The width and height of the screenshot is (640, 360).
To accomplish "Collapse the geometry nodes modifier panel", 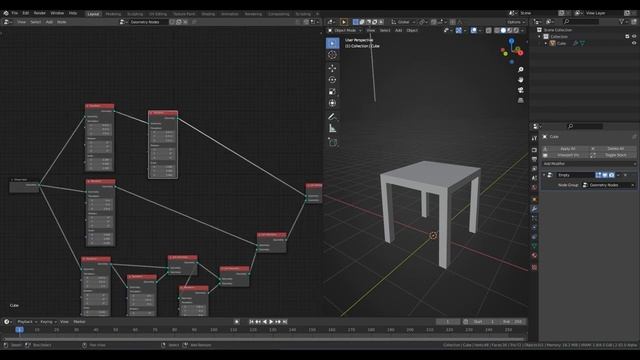I will 544,175.
